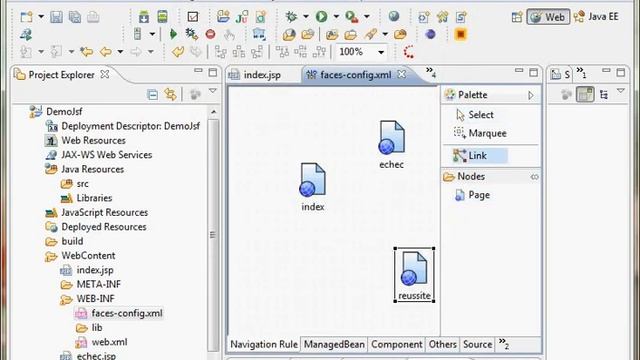The height and width of the screenshot is (360, 640).
Task: Click the purple sphere toolbar icon
Action: tap(430, 34)
